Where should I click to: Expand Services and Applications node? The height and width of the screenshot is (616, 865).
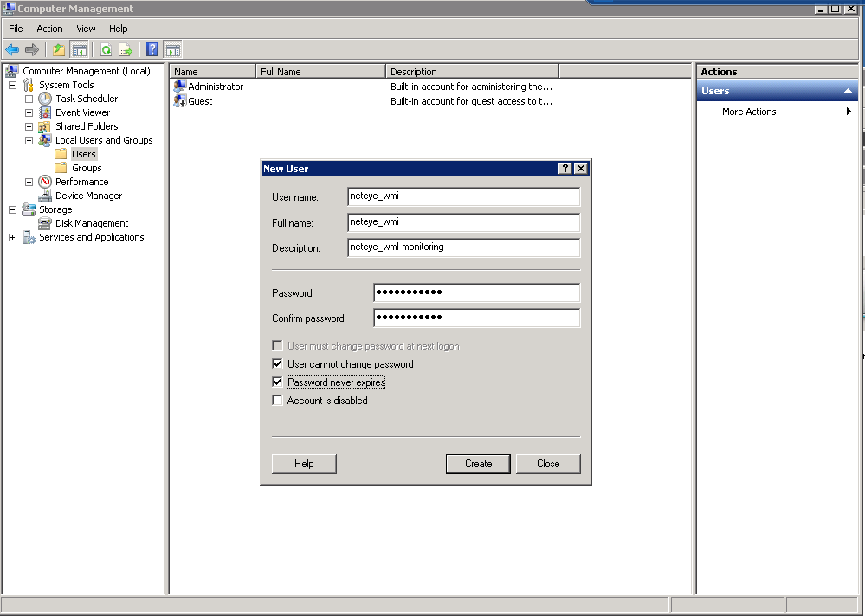[13, 237]
